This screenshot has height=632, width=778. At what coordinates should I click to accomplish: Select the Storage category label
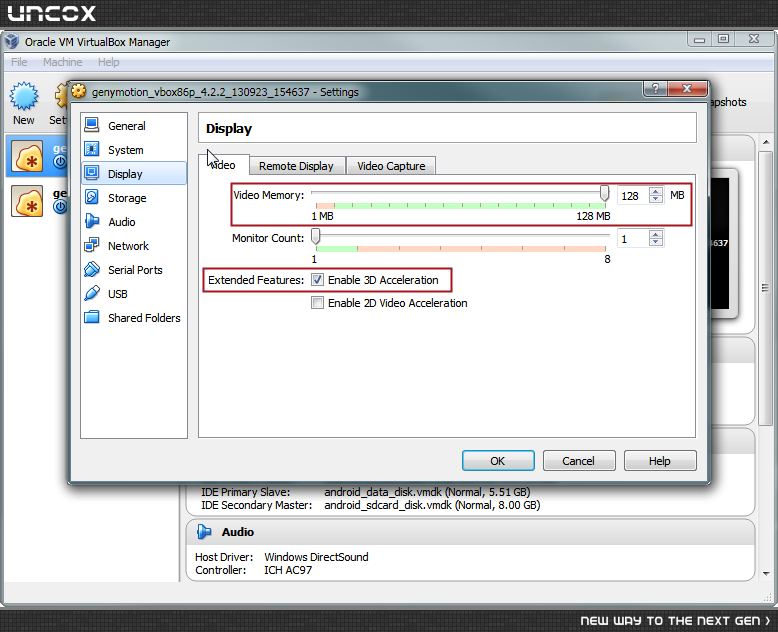pyautogui.click(x=127, y=198)
